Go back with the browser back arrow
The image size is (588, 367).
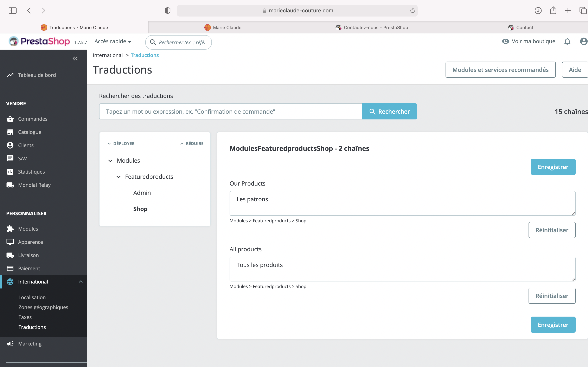[29, 11]
